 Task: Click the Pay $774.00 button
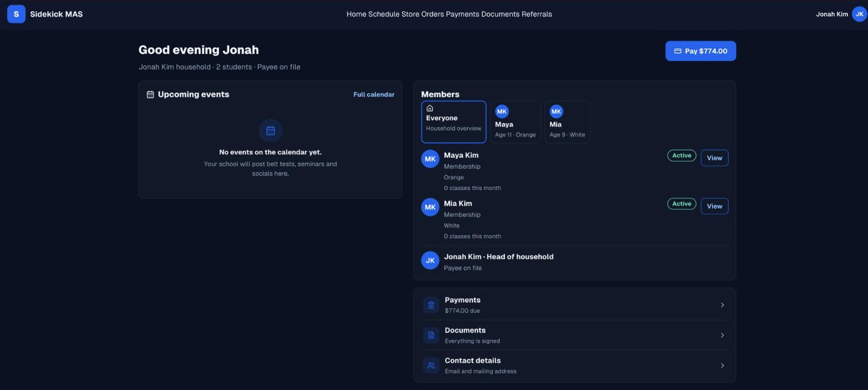[701, 51]
